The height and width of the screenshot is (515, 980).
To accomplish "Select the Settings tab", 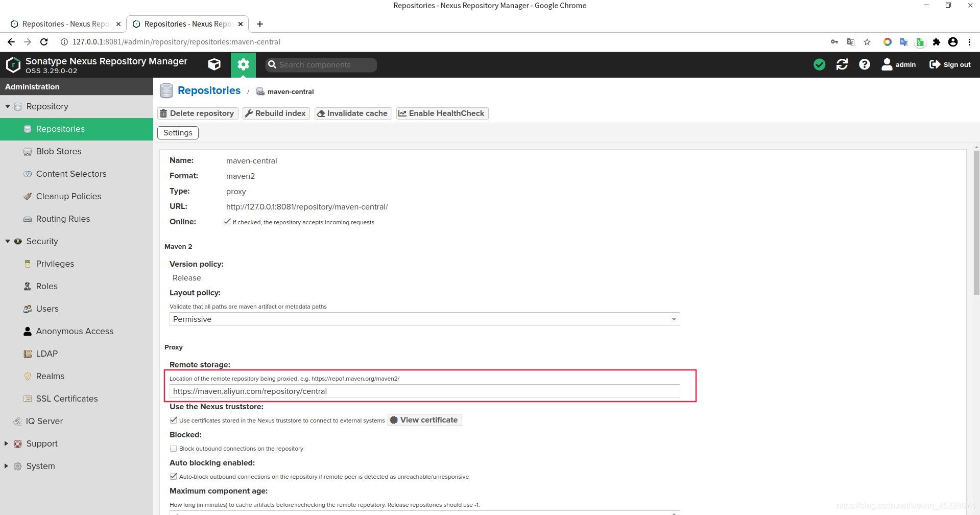I will 178,133.
